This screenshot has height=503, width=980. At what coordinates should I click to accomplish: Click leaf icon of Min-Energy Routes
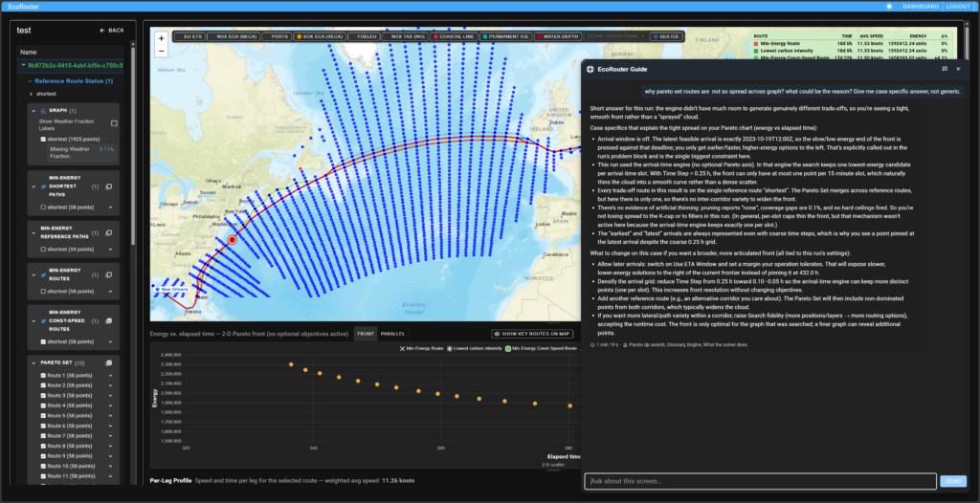click(44, 275)
